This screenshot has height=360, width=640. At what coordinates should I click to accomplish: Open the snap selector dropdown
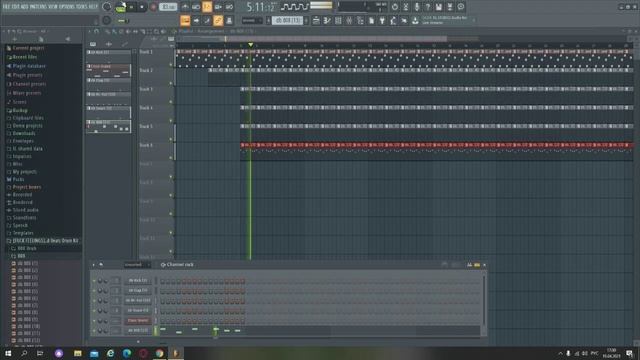(251, 20)
